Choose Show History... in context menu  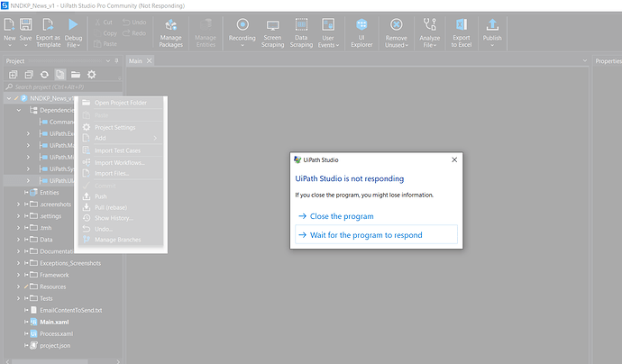point(121,218)
